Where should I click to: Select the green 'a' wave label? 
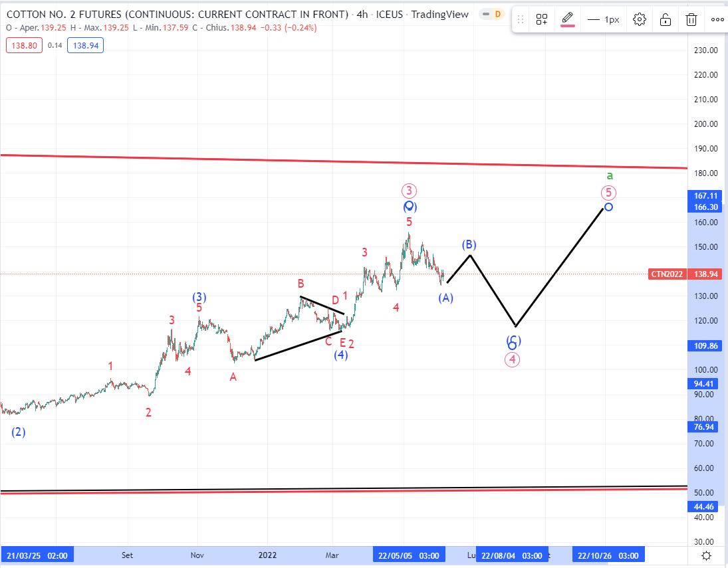point(610,175)
